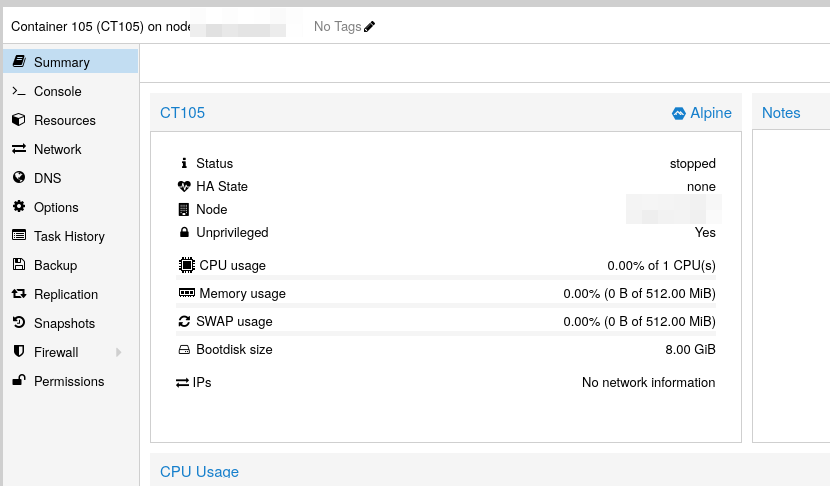Viewport: 830px width, 486px height.
Task: Click the CT105 panel title
Action: point(182,113)
